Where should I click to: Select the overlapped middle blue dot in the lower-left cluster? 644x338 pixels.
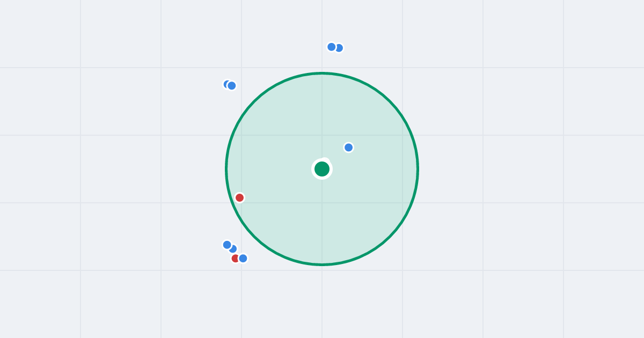point(233,249)
